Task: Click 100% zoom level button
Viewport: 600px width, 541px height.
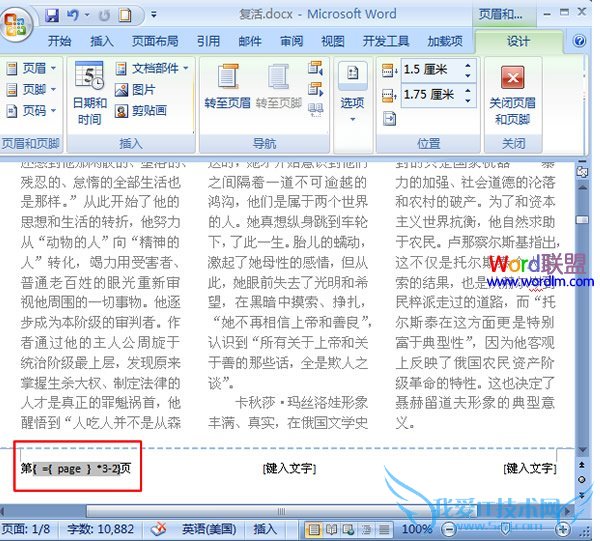Action: [x=416, y=529]
